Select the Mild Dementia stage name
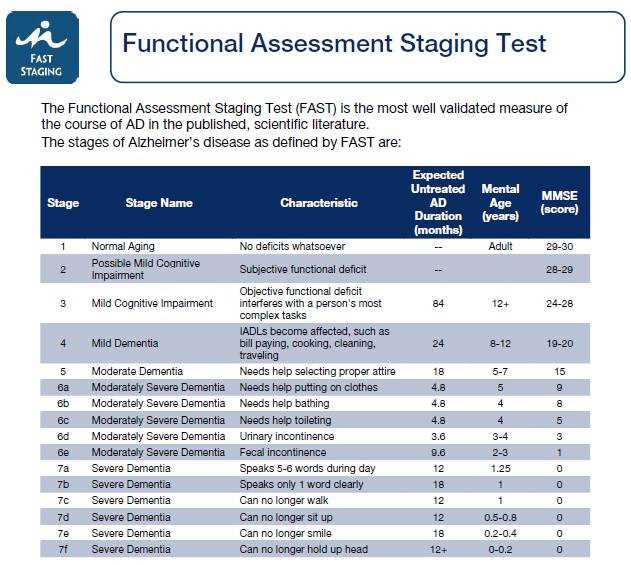Screen dimensions: 631x565 point(125,343)
